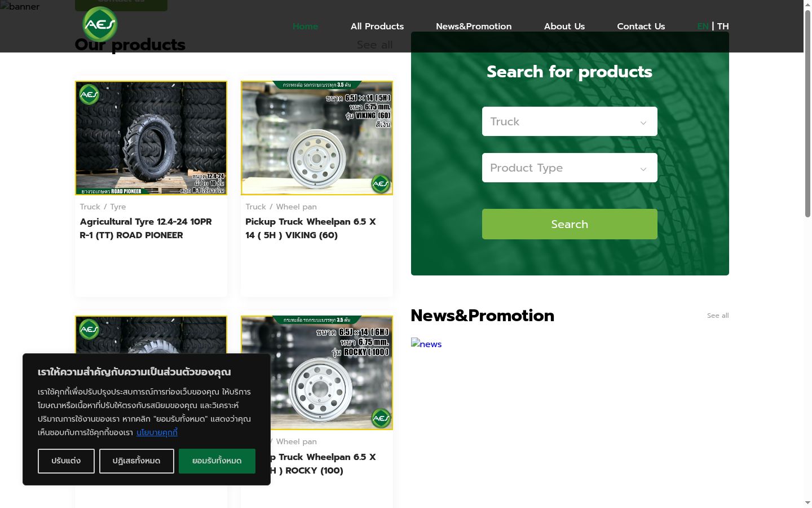This screenshot has height=508, width=812.
Task: Click ปฏิเสธทั้งหมด reject all button
Action: pos(136,461)
